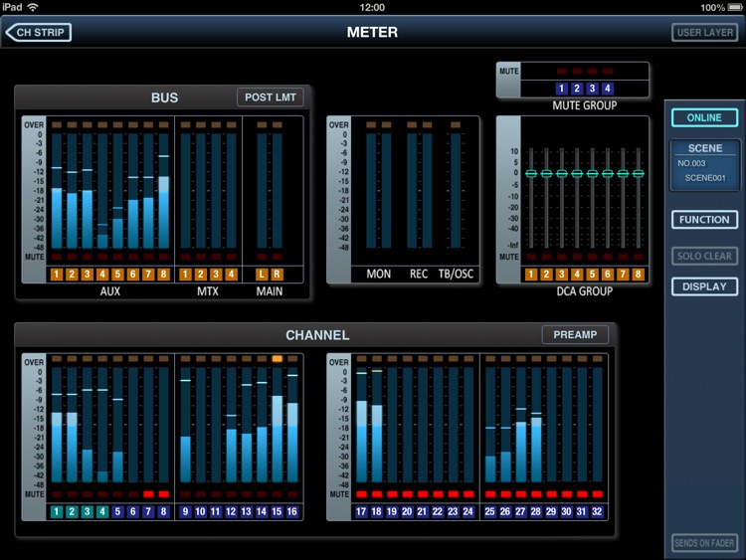
Task: Toggle Mute Group 1 mute indicator
Action: point(561,71)
